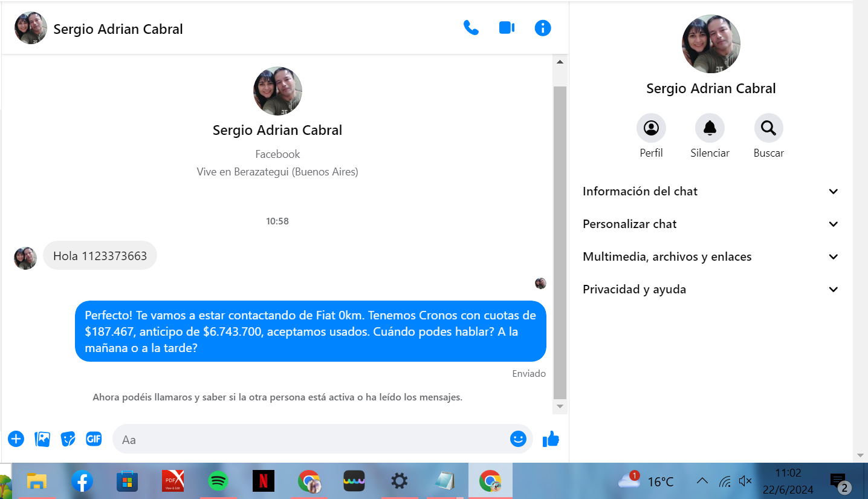Open the emoji picker in message box
868x499 pixels.
point(518,439)
